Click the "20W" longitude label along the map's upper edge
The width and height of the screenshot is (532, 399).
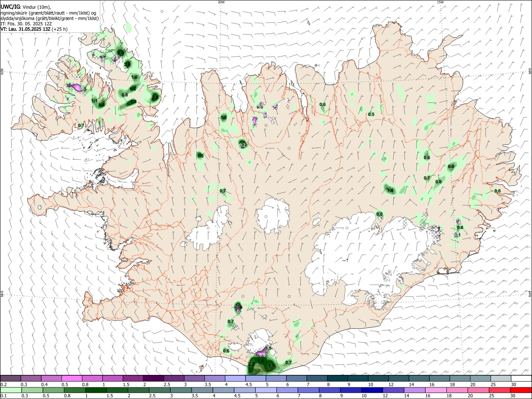(221, 2)
